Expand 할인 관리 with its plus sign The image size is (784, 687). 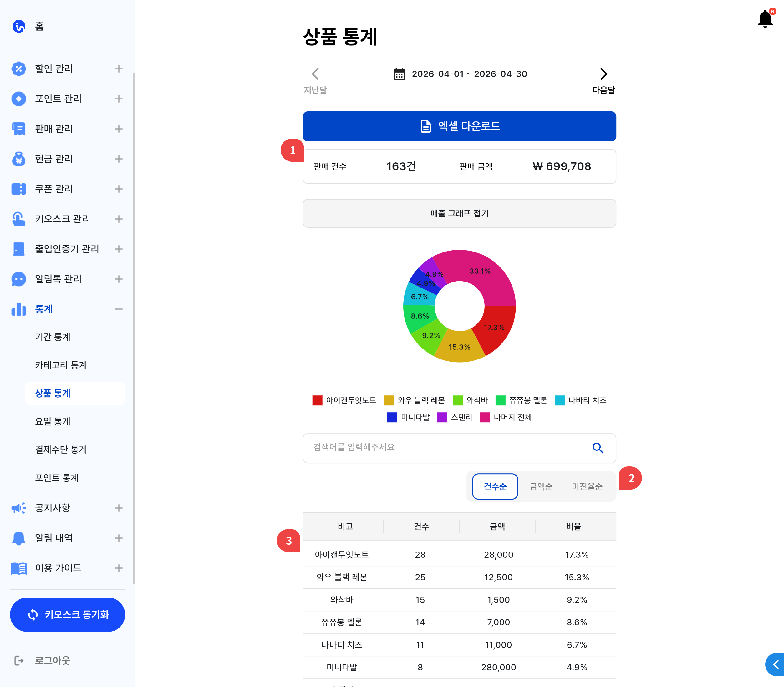click(x=119, y=69)
